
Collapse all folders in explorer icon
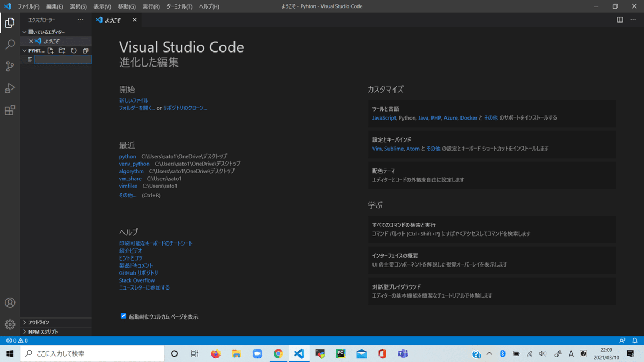pos(85,50)
